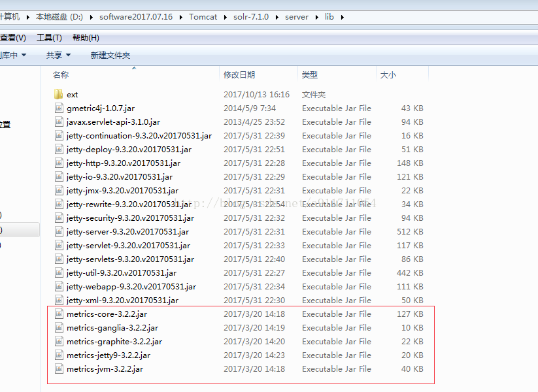Screen dimensions: 538x392
Task: Click the jetty-security jar file icon
Action: (59, 218)
